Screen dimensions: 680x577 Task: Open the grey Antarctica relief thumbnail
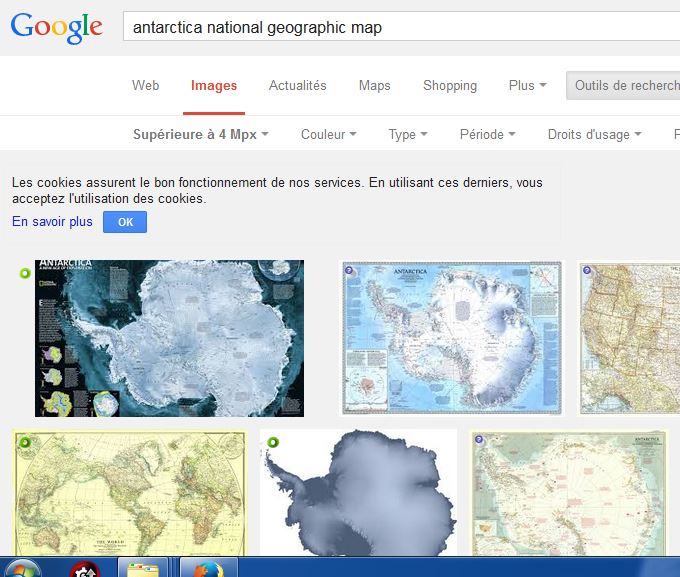coord(358,493)
